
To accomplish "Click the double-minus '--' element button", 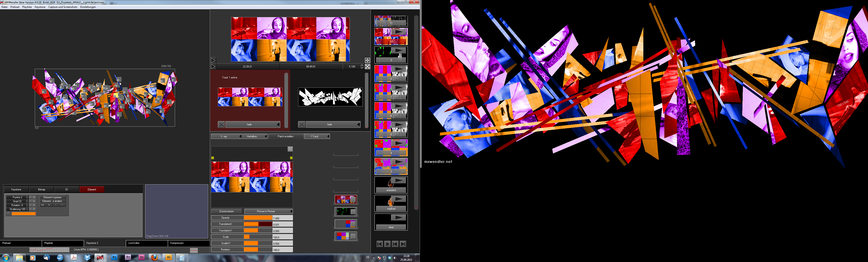I will [62, 205].
